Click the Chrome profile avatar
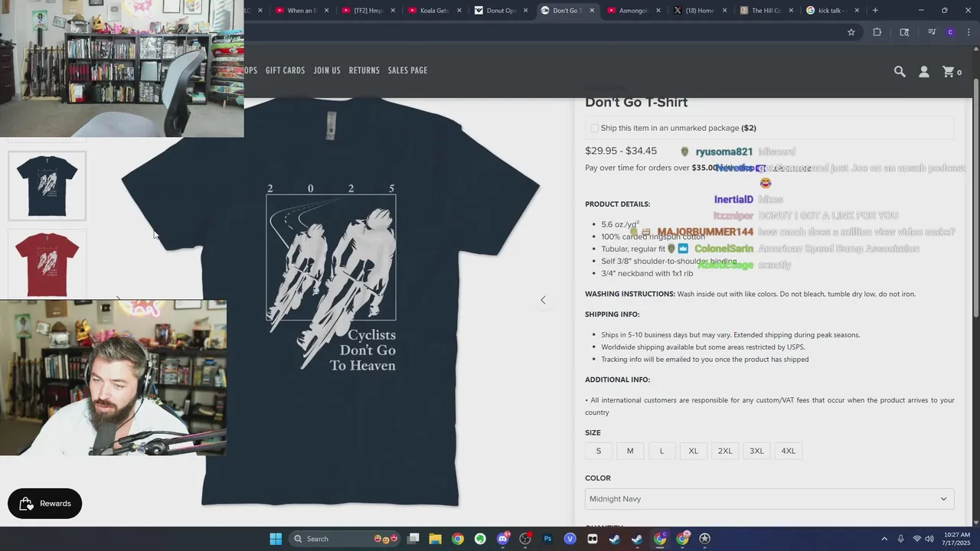This screenshot has height=551, width=980. tap(950, 32)
